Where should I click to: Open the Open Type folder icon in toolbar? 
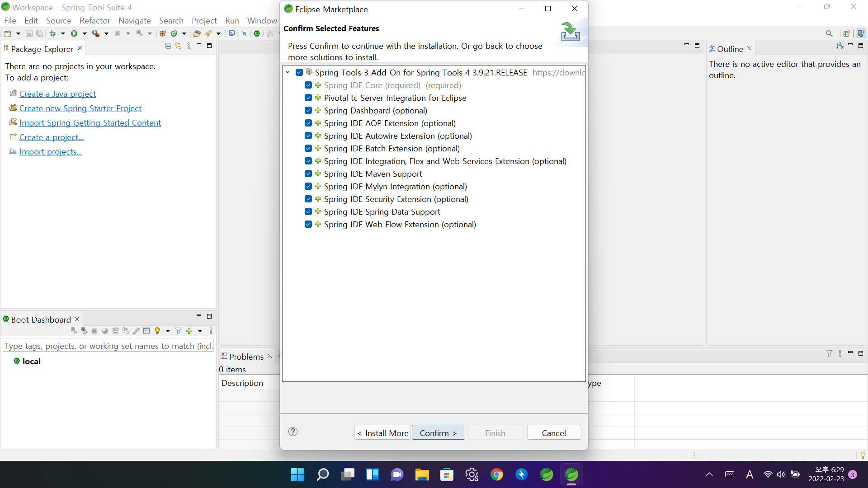197,33
